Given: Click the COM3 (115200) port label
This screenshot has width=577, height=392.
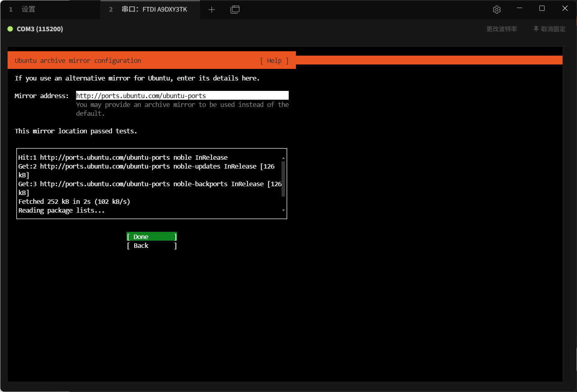Looking at the screenshot, I should (x=40, y=29).
